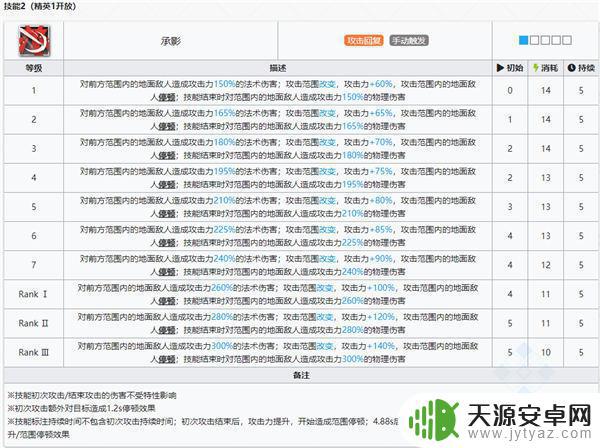Click the blue +60% value in level 1
Image resolution: width=600 pixels, height=448 pixels.
(381, 84)
